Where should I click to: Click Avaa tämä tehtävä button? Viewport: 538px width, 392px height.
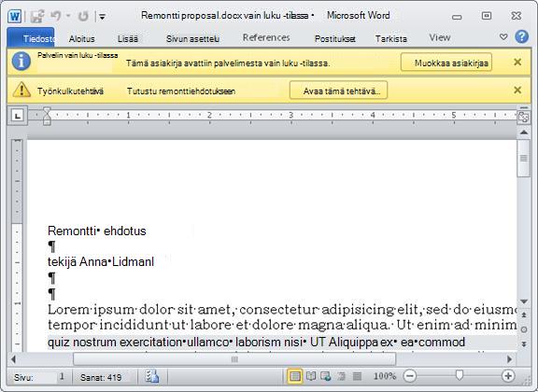point(339,91)
